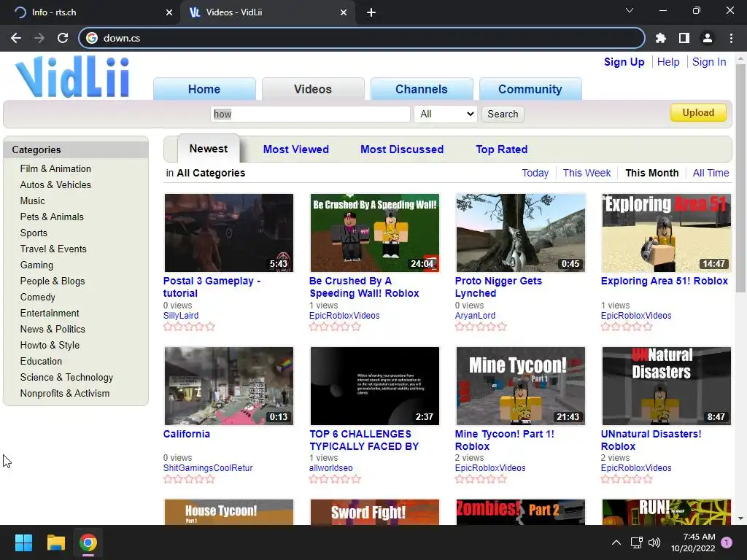Open network status tray icon
This screenshot has height=560, width=747.
(636, 542)
